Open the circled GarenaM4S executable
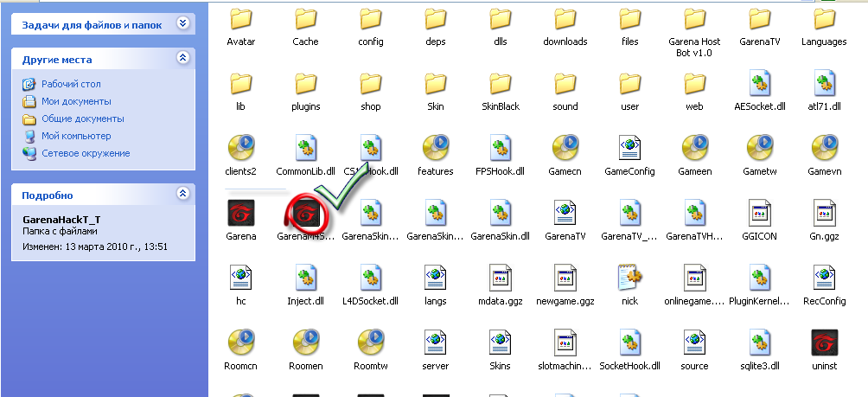 [306, 213]
